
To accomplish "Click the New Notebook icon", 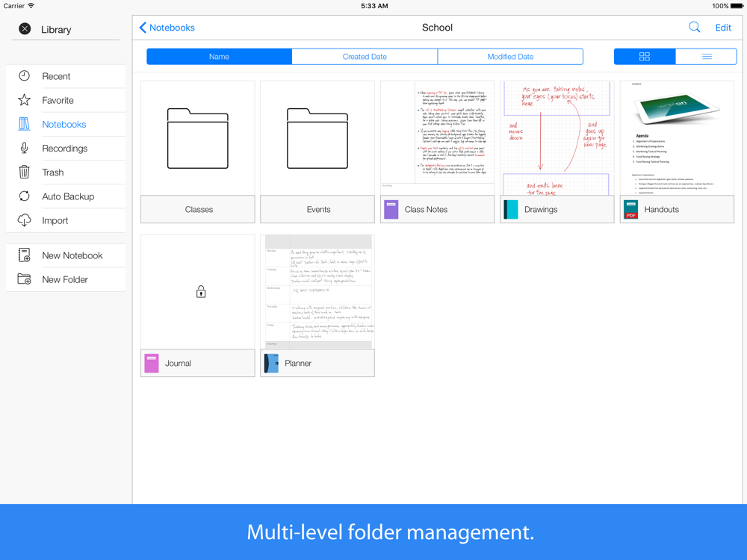I will (x=25, y=255).
